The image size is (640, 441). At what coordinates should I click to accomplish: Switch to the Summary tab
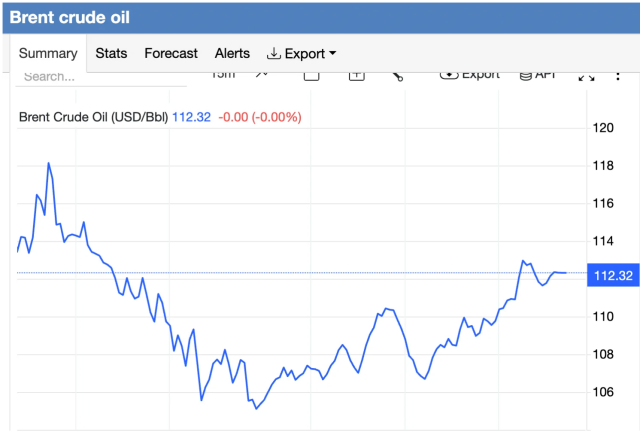(48, 53)
